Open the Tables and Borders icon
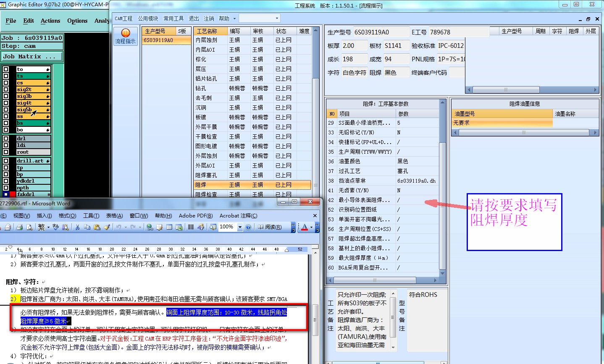The width and height of the screenshot is (604, 364). click(160, 227)
